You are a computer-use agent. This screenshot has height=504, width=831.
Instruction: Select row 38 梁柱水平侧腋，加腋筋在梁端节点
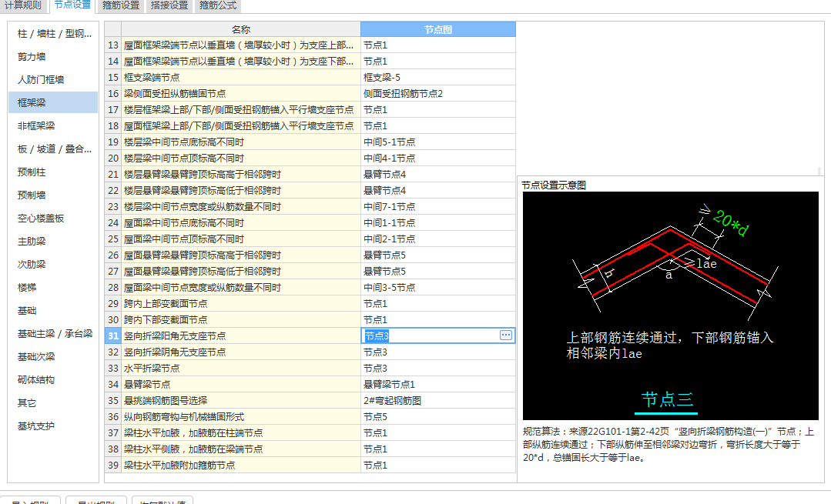(240, 449)
